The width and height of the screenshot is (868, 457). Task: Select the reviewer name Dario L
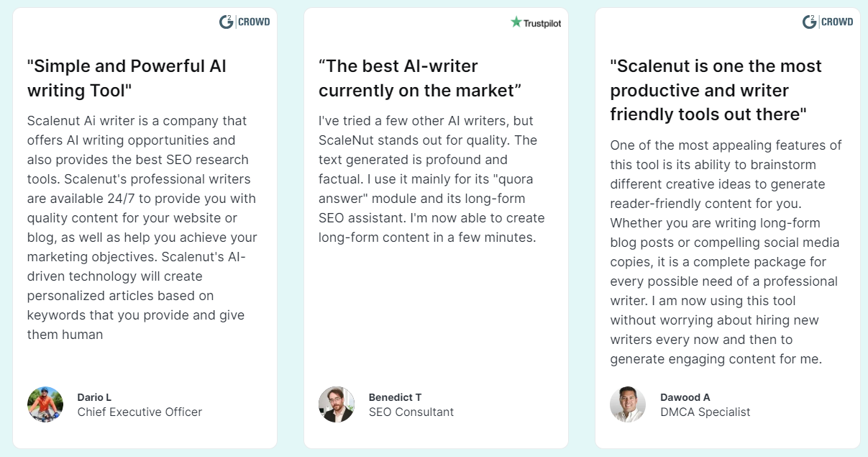(x=94, y=397)
